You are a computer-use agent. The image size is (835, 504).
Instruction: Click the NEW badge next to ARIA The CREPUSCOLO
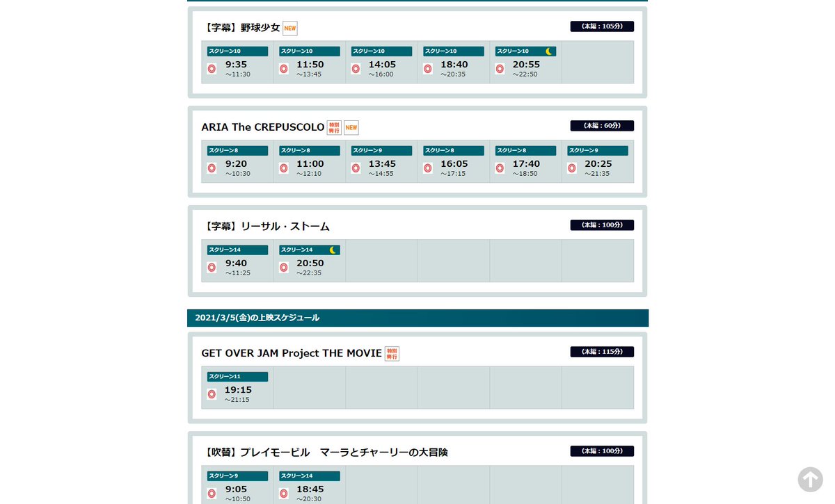(351, 127)
